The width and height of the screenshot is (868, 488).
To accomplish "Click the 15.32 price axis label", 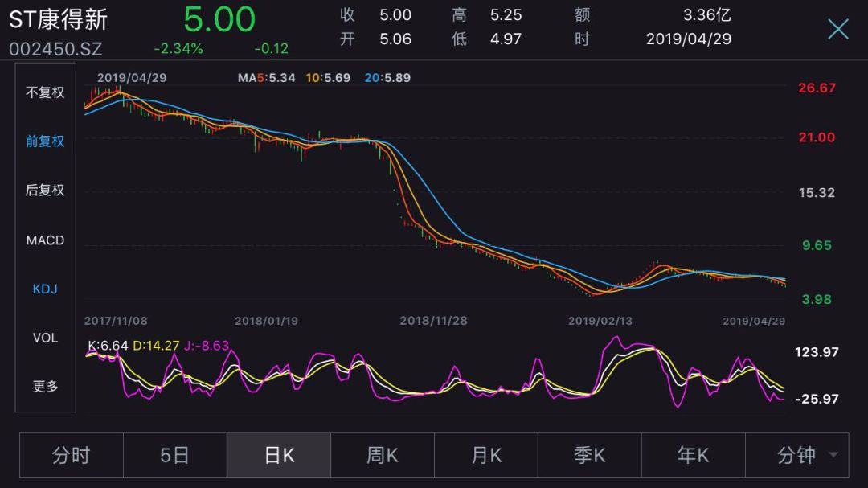I will click(817, 193).
